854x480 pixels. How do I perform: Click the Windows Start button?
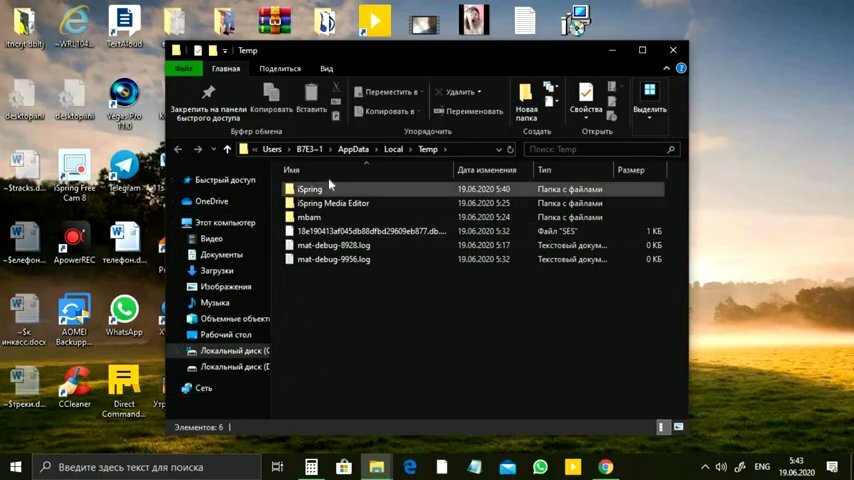click(16, 467)
